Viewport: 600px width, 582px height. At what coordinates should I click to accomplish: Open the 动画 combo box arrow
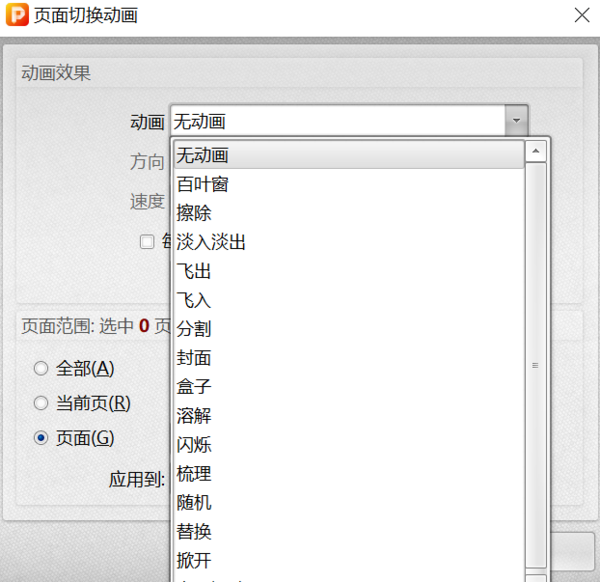(516, 121)
